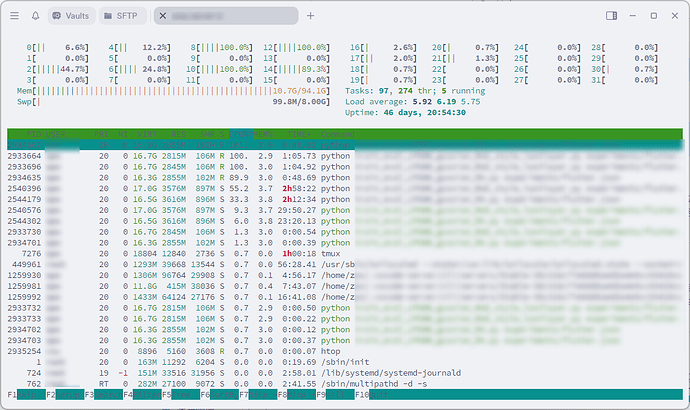The image size is (690, 410).
Task: Switch to the SFTP tab
Action: point(122,16)
